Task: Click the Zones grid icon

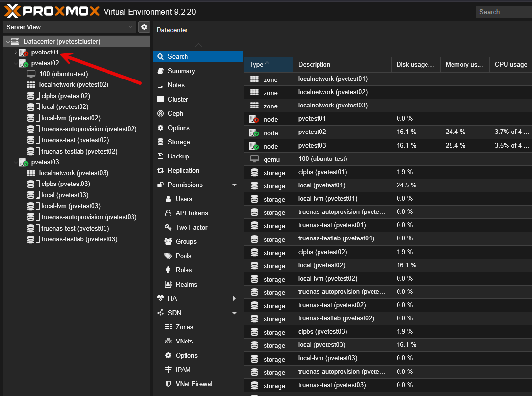Action: pos(168,327)
